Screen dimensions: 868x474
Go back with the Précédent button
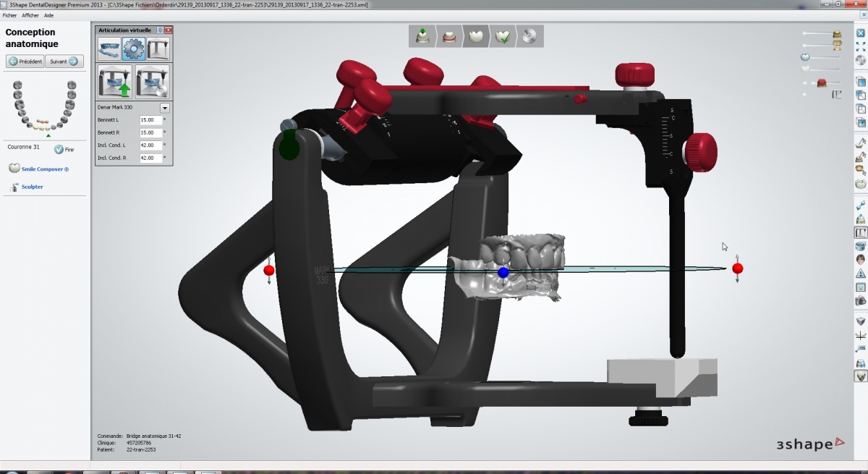point(25,62)
